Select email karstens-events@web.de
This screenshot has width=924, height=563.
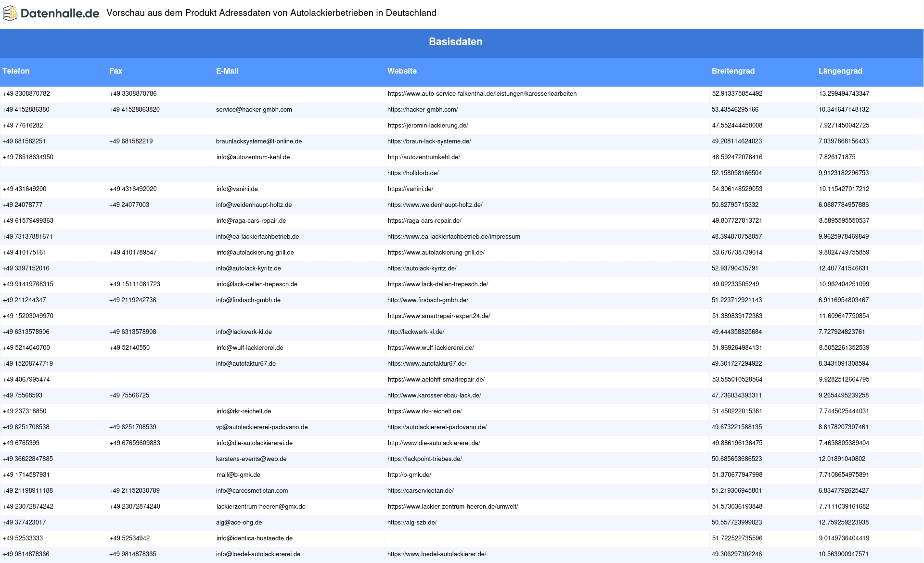(251, 459)
